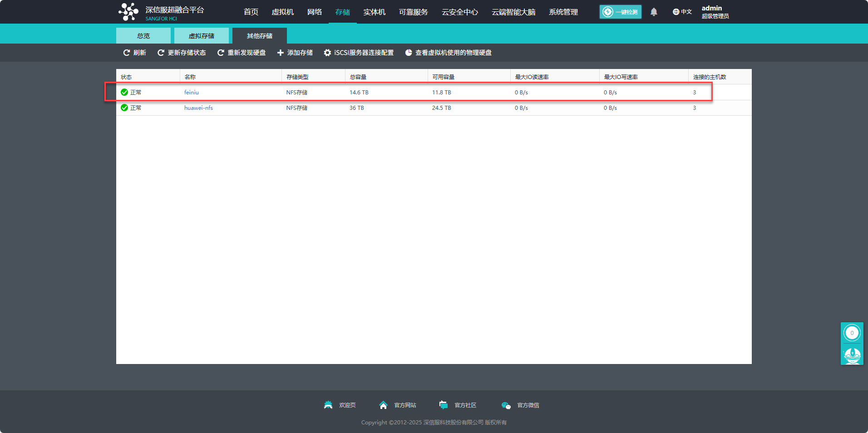Click the 正常 status text for feiniu
This screenshot has height=433, width=868.
pos(136,92)
